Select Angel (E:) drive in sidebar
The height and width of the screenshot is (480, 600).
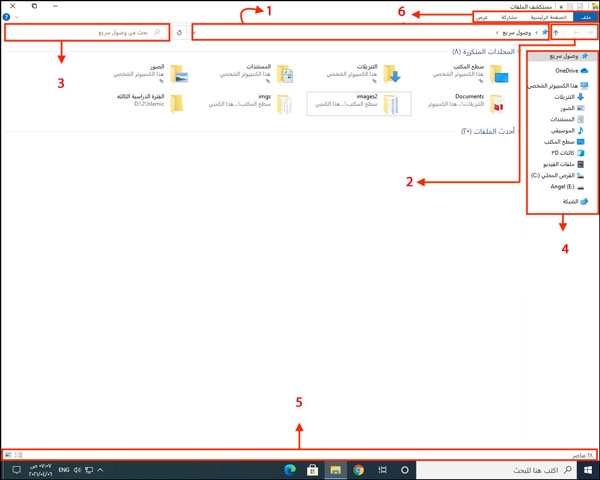(564, 186)
